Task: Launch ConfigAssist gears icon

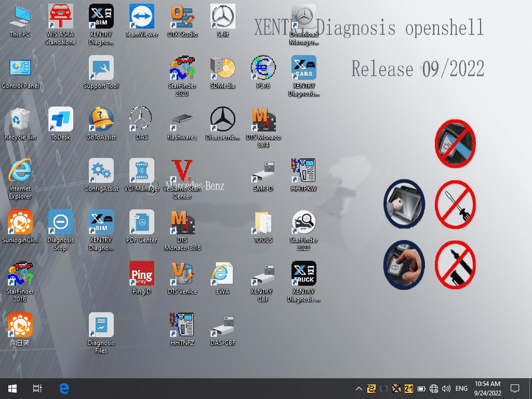Action: (101, 176)
